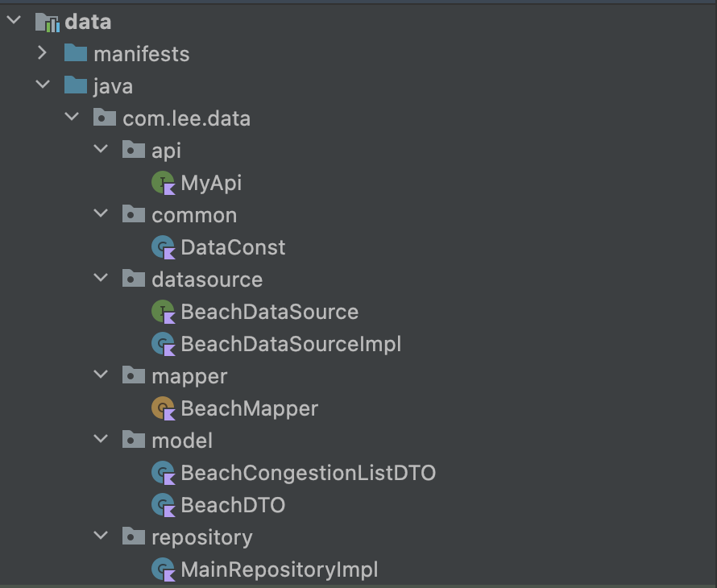Select the data module label

coord(88,22)
